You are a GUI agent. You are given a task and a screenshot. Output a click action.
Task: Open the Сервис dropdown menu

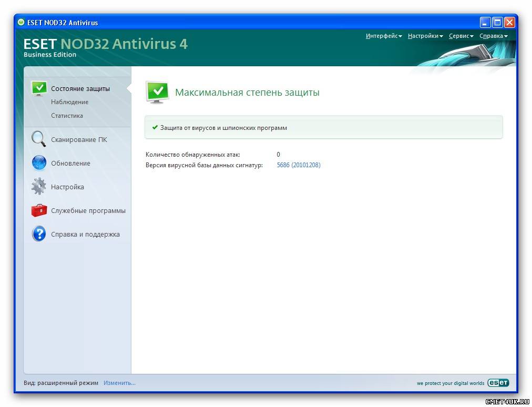[461, 36]
